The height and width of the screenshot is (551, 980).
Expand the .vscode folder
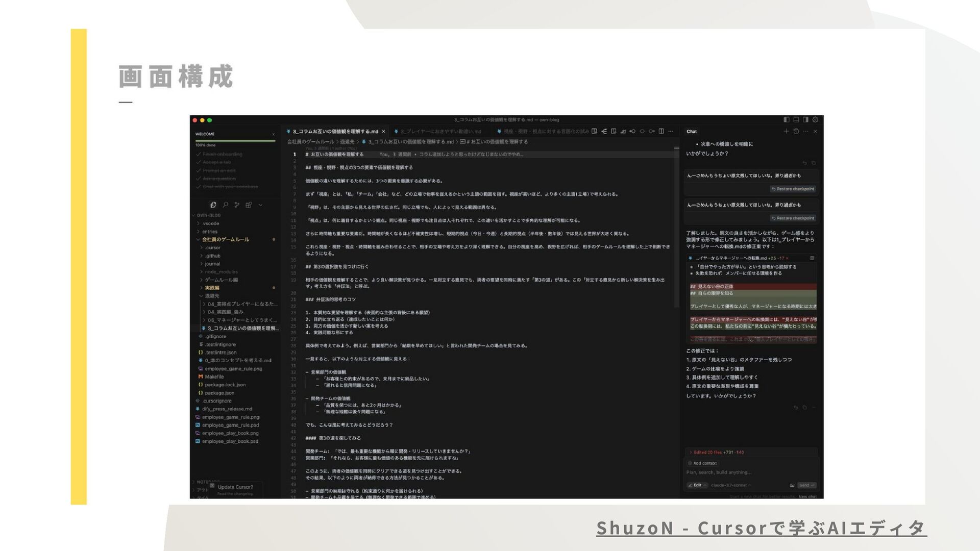pyautogui.click(x=210, y=223)
